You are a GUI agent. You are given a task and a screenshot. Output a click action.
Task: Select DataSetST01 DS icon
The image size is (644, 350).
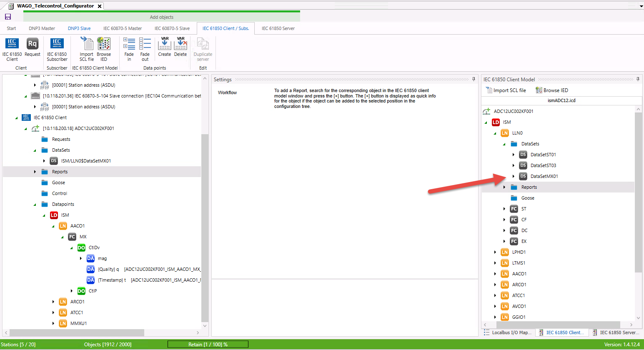click(x=523, y=155)
